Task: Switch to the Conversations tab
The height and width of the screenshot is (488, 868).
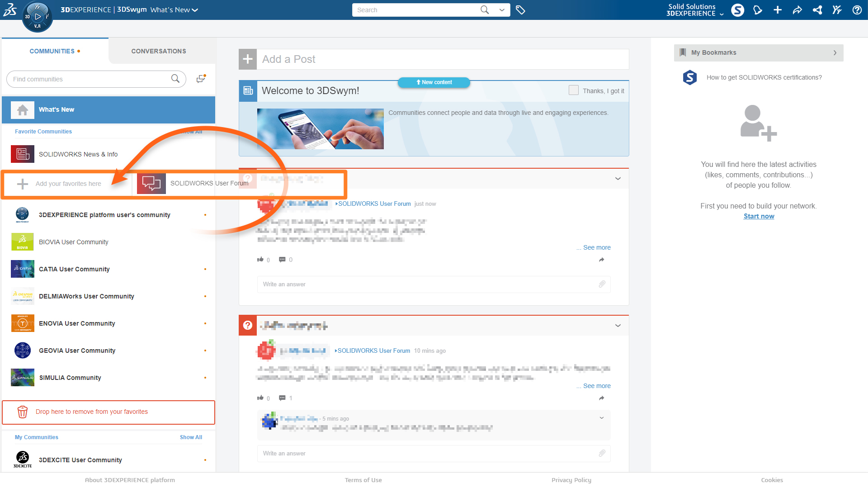Action: click(159, 51)
